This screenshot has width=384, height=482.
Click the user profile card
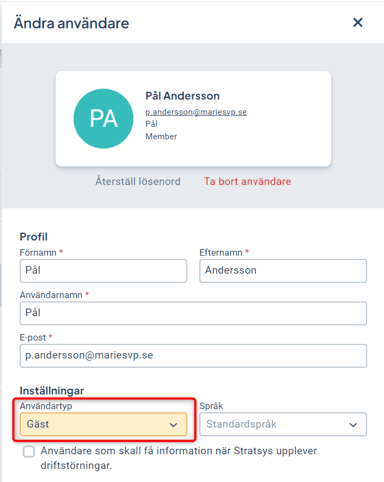pyautogui.click(x=193, y=118)
